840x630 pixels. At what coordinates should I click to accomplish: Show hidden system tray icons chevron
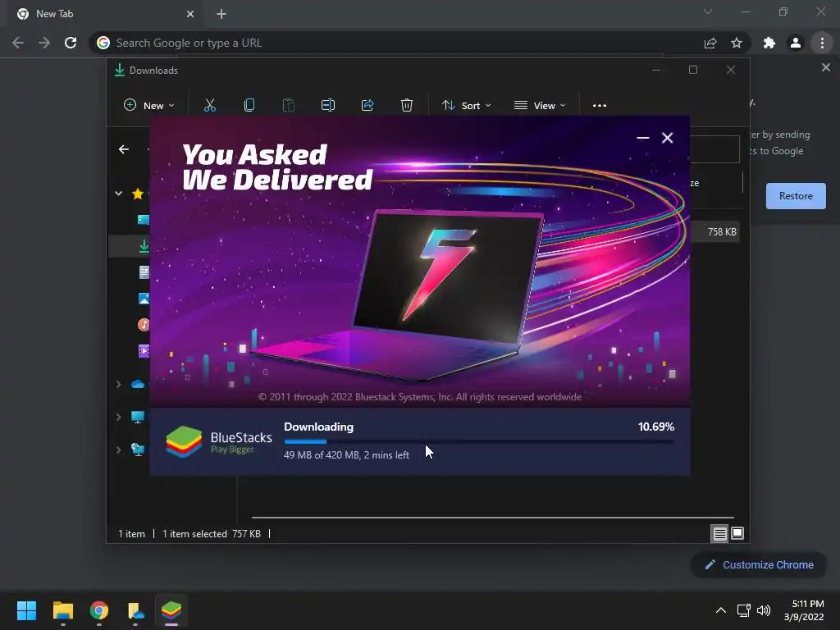click(721, 610)
